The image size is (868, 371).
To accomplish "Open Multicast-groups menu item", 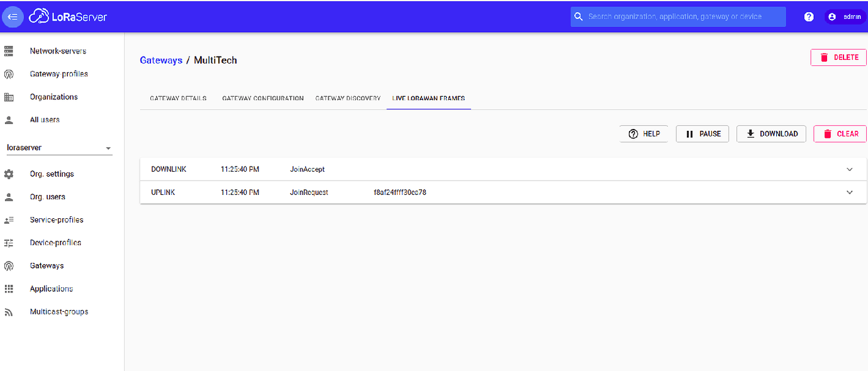I will [58, 312].
